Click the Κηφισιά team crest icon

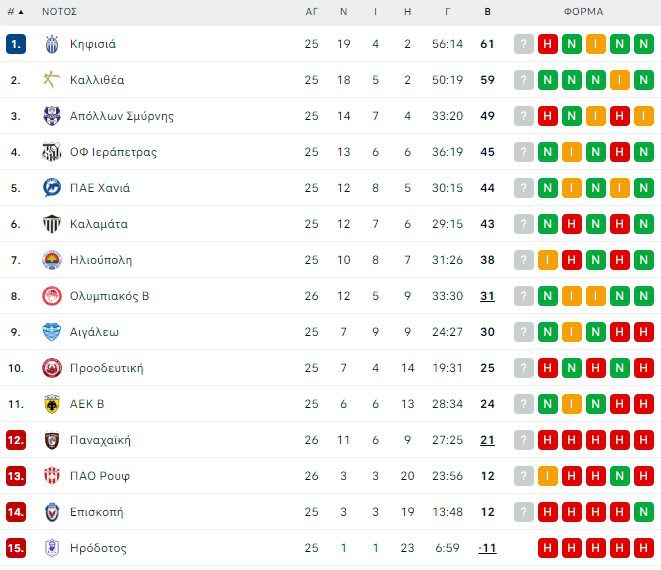(x=52, y=44)
